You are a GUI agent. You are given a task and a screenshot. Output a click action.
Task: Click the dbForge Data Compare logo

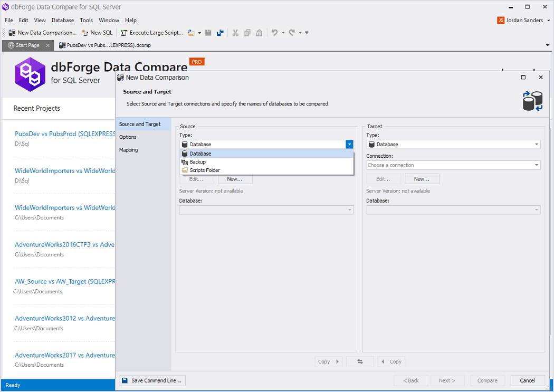31,74
